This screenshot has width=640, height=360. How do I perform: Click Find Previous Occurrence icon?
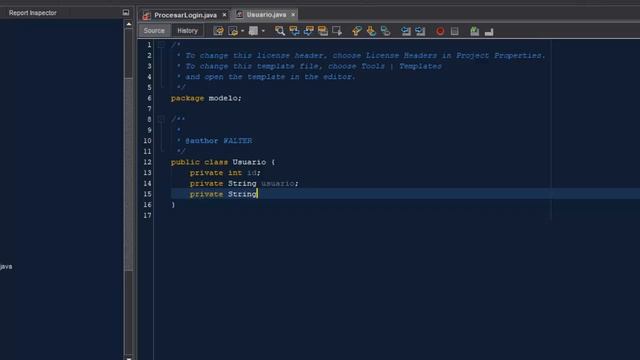coord(294,31)
